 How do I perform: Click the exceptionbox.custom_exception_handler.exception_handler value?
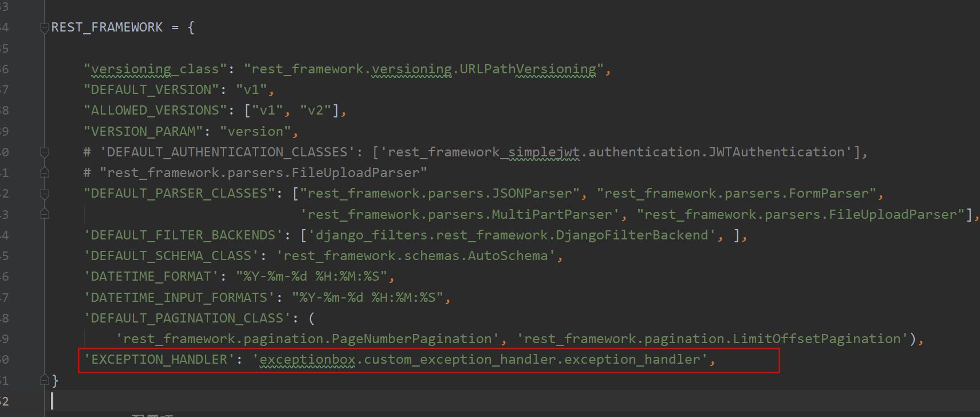click(480, 360)
